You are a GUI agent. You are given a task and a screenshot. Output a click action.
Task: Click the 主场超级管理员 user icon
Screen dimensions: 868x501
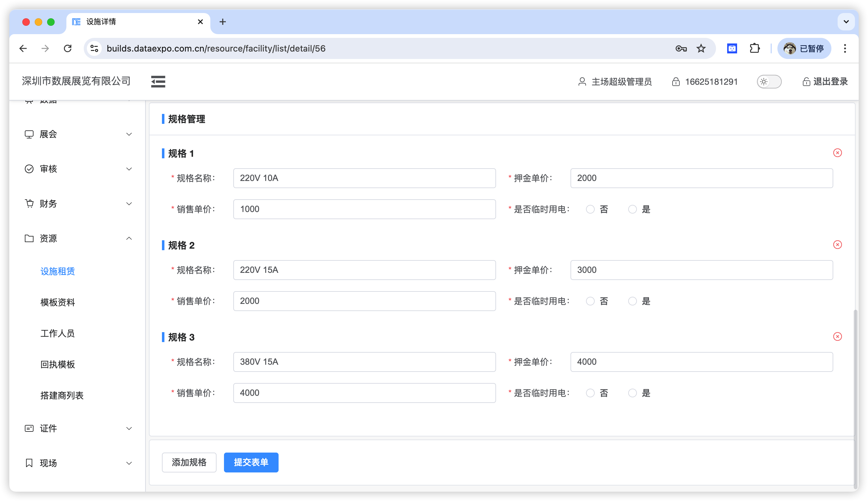pos(582,82)
